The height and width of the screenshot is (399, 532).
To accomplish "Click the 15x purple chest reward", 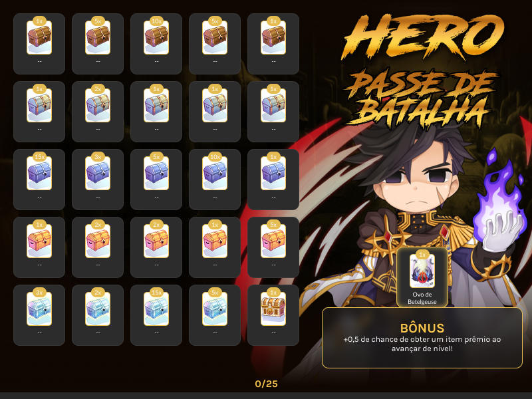I will pyautogui.click(x=39, y=180).
